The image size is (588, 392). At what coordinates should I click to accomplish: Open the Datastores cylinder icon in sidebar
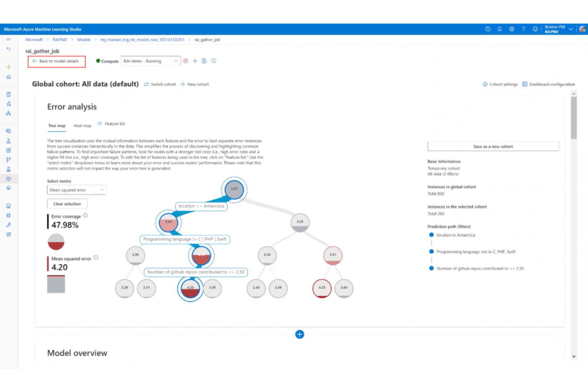[x=8, y=216]
